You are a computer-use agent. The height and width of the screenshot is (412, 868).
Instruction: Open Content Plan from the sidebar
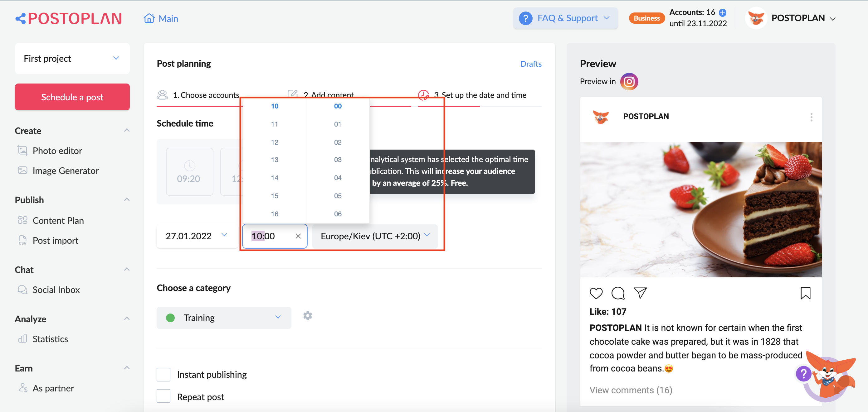(x=58, y=220)
